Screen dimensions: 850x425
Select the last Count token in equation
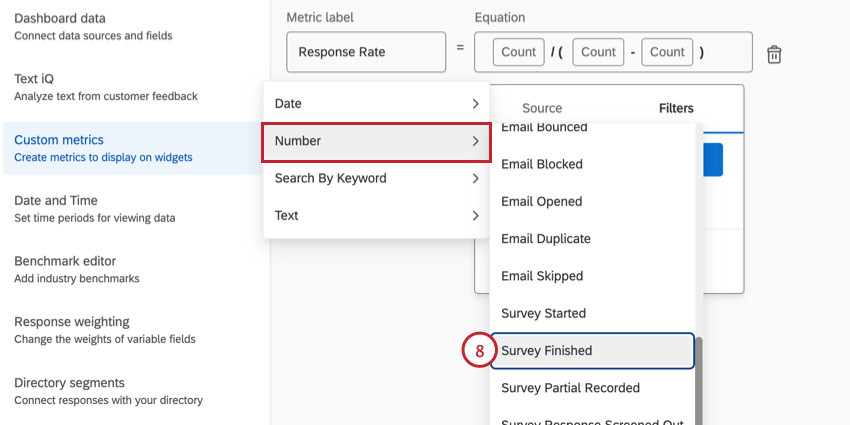(667, 52)
